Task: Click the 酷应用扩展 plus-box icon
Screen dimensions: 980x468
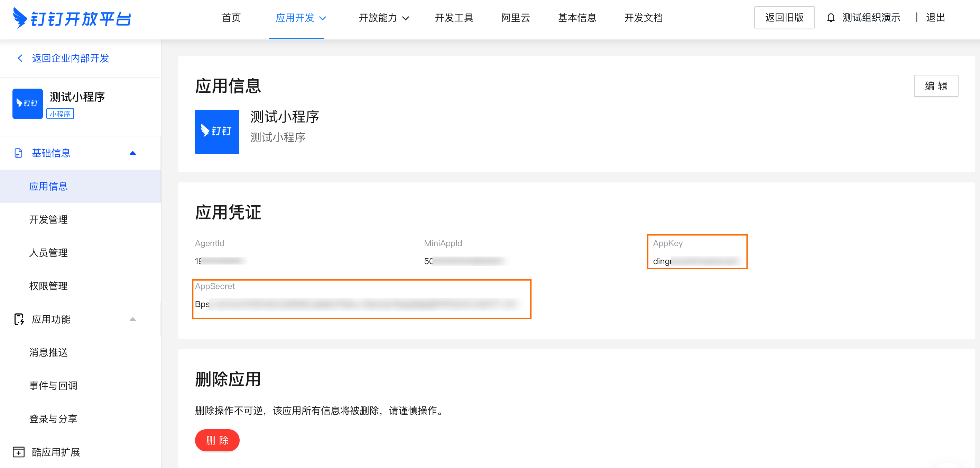Action: pos(19,452)
